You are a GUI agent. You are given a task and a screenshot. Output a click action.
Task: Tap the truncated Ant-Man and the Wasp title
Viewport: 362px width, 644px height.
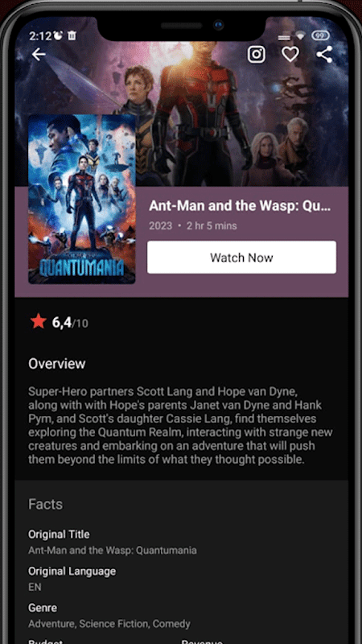point(240,206)
